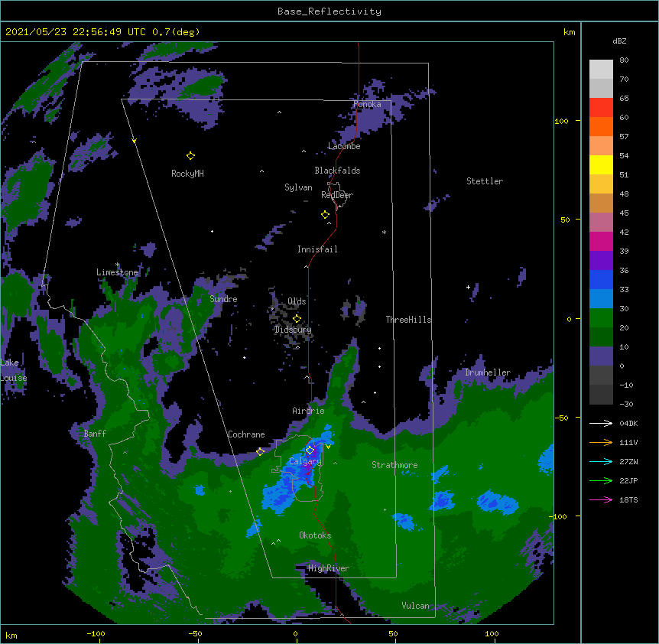Click the ThreeHills label on the map
The width and height of the screenshot is (659, 644).
point(408,320)
